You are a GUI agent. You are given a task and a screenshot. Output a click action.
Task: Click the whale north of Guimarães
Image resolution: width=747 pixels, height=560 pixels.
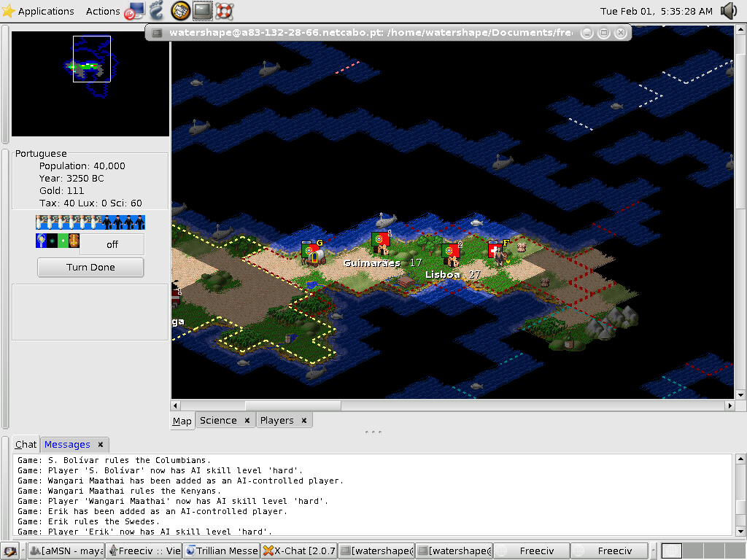coord(387,220)
